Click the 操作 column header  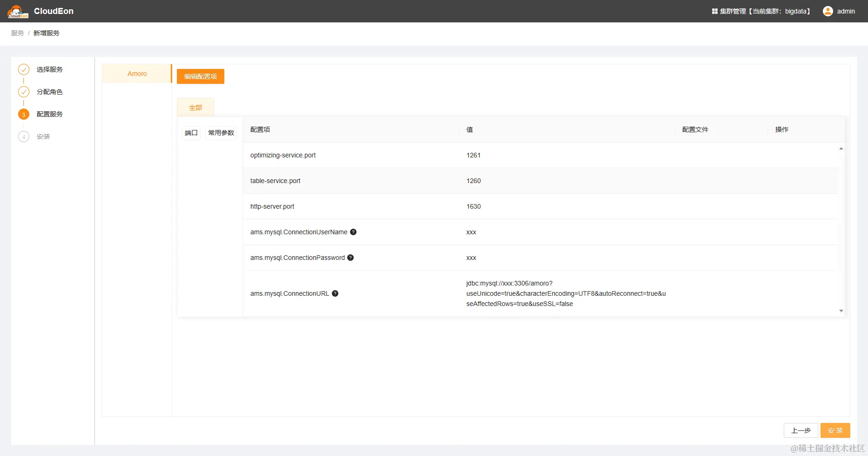point(782,129)
